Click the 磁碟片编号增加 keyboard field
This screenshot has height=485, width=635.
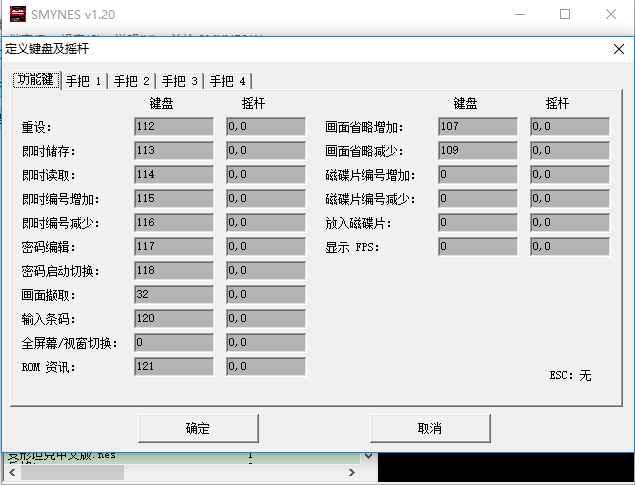[x=478, y=174]
